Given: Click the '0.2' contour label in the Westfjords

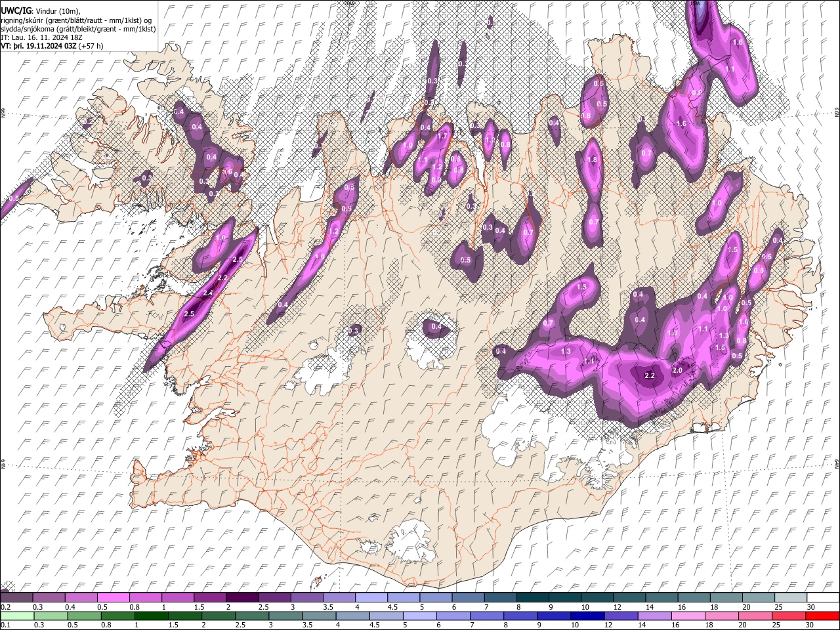Looking at the screenshot, I should (88, 122).
